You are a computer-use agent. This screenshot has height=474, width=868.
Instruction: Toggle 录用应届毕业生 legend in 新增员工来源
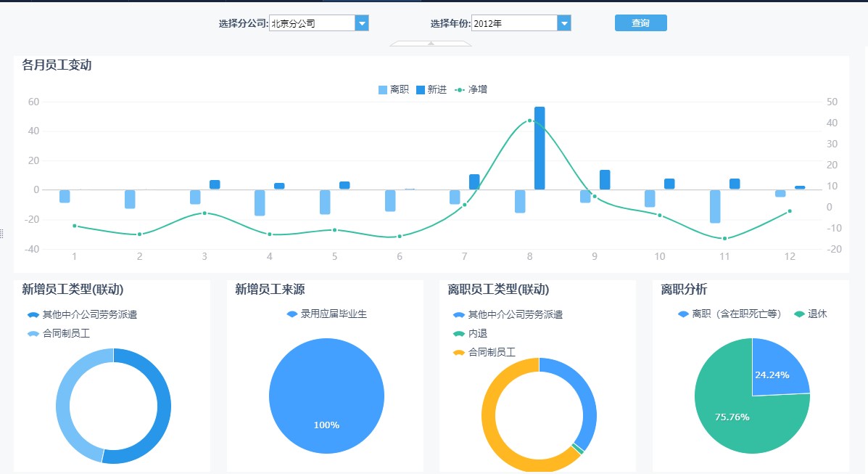point(326,314)
